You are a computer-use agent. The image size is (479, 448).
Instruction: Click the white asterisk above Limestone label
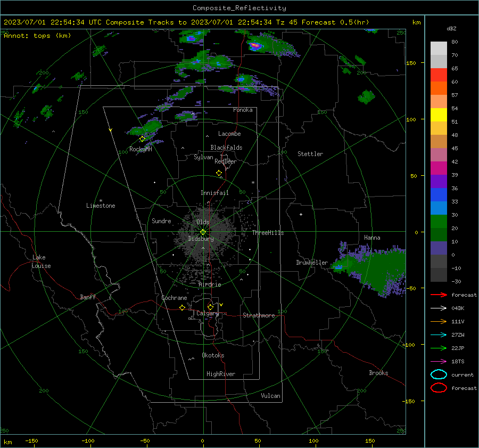[101, 201]
